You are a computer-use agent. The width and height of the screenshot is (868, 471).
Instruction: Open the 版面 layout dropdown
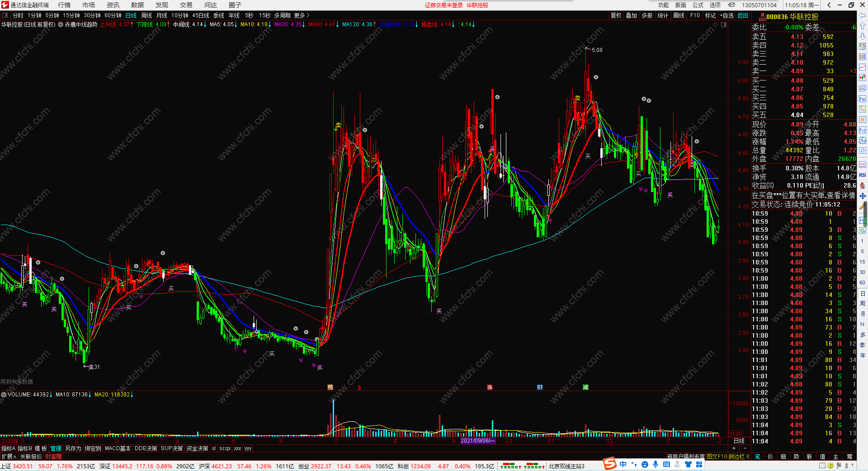tap(681, 5)
